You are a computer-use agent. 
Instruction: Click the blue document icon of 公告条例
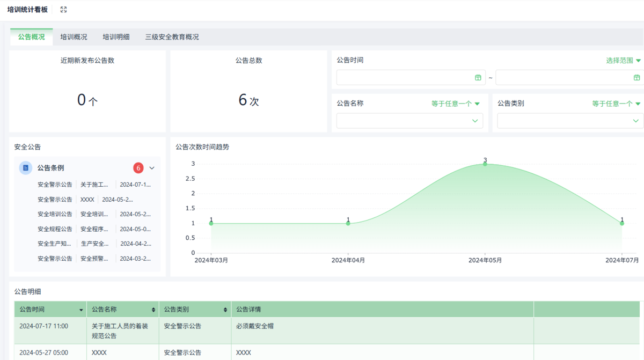tap(25, 168)
